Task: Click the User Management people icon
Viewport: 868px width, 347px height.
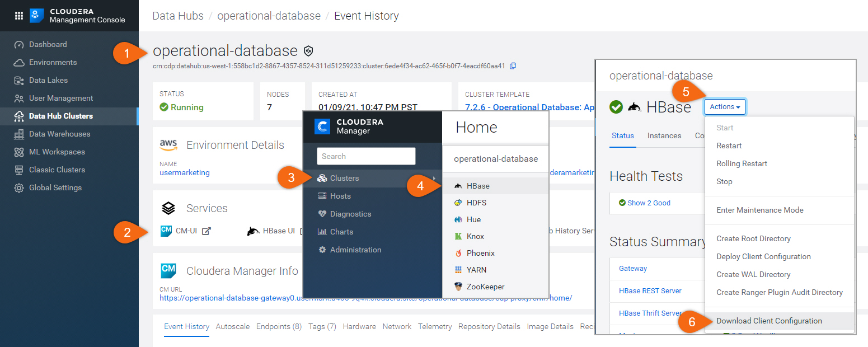Action: tap(19, 99)
